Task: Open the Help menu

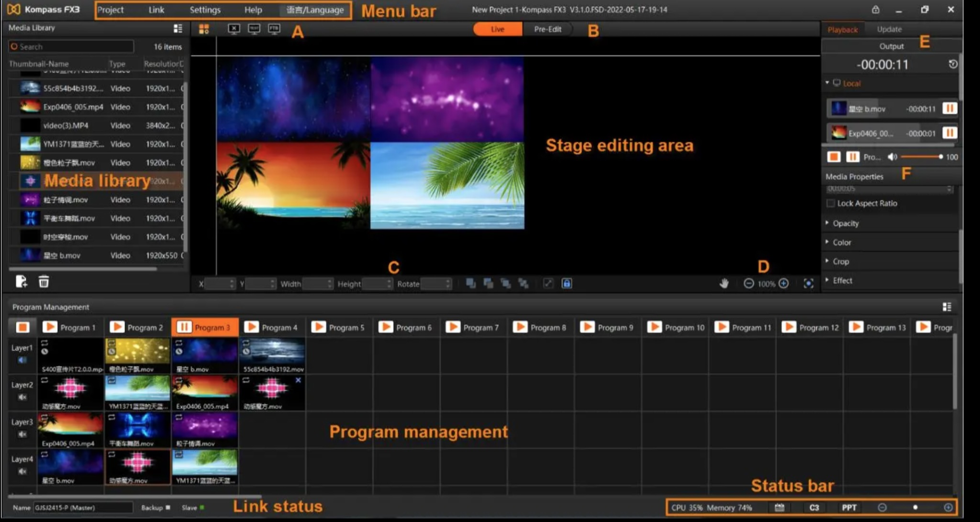Action: [253, 10]
